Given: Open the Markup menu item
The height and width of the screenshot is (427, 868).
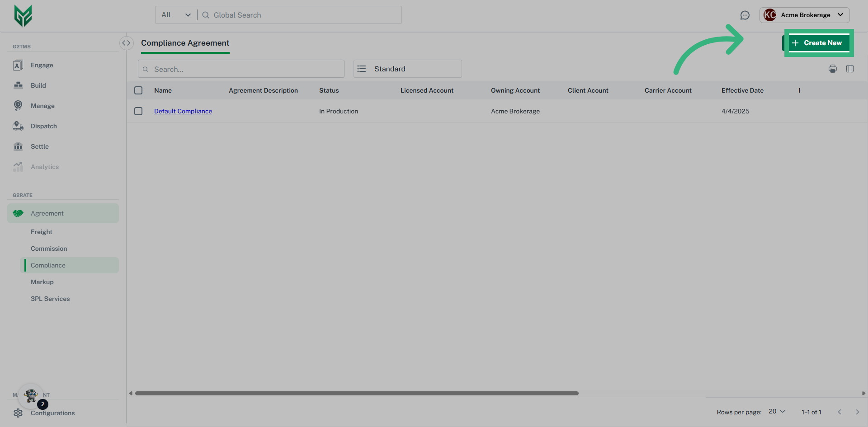Looking at the screenshot, I should [x=42, y=282].
